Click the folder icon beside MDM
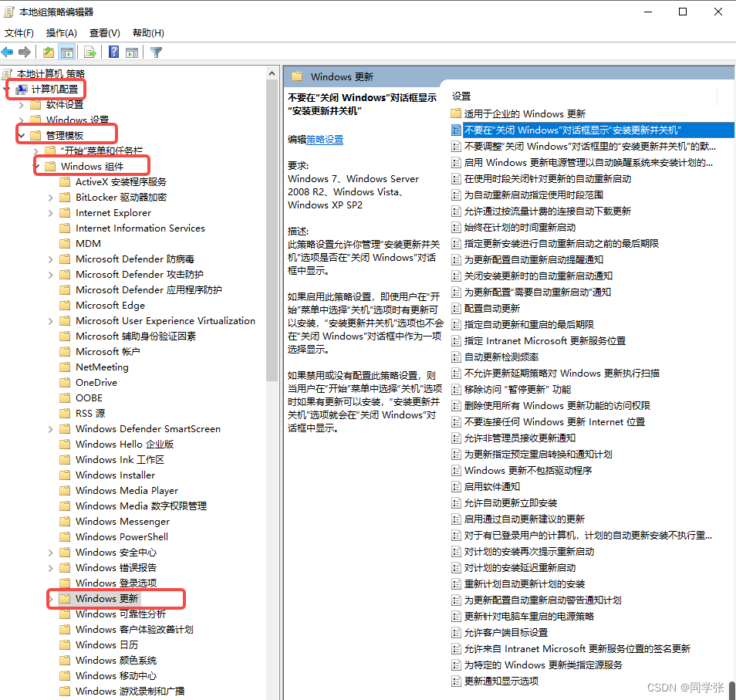 tap(66, 244)
